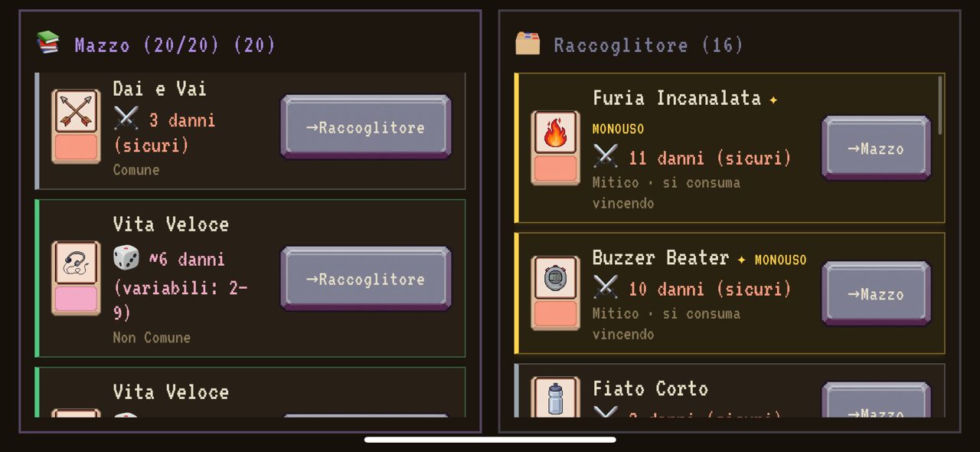Move Dai e Vai to Raccoglitore
This screenshot has width=980, height=452.
click(x=366, y=127)
